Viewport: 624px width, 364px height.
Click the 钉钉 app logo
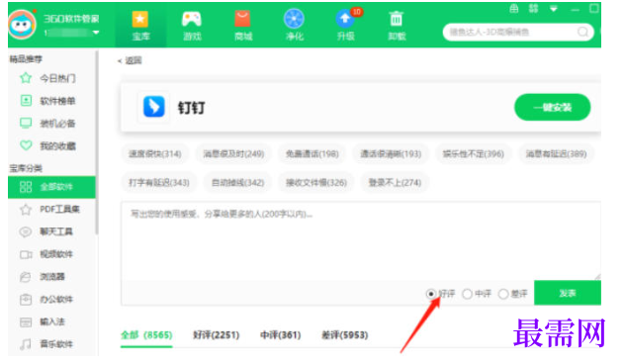click(x=153, y=107)
